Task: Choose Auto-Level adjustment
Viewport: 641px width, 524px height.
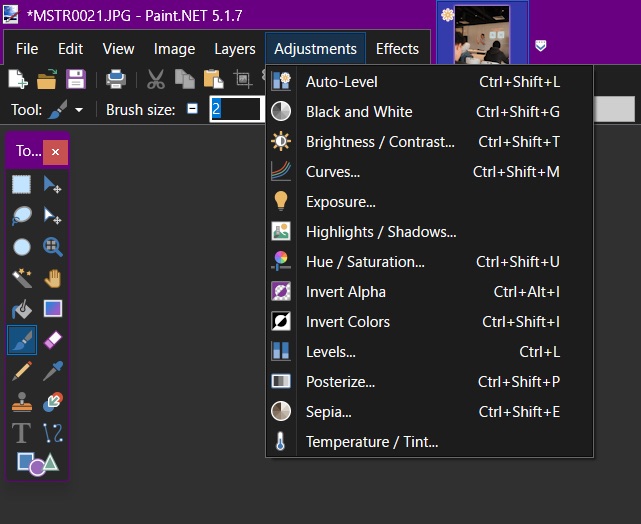Action: [x=429, y=82]
